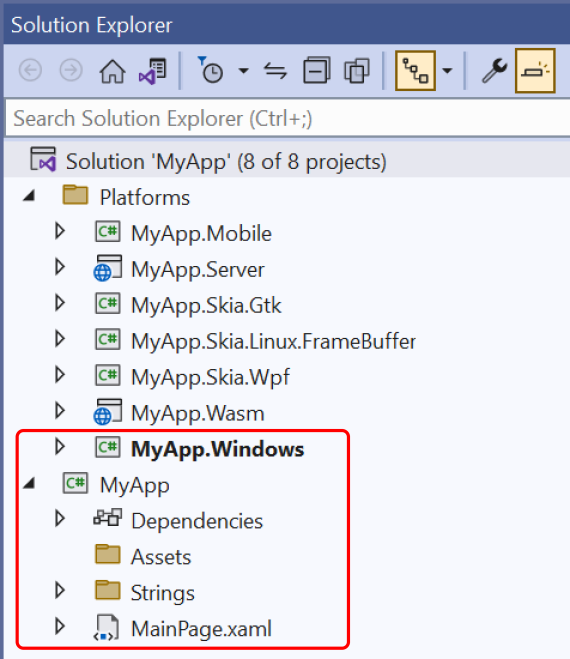The height and width of the screenshot is (659, 570).
Task: Select MyApp.Wasm project
Action: pos(198,414)
